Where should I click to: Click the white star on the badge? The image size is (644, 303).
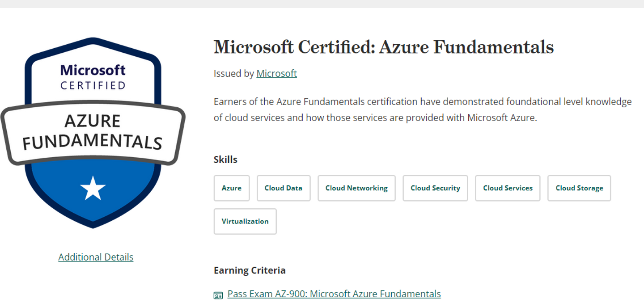[93, 188]
